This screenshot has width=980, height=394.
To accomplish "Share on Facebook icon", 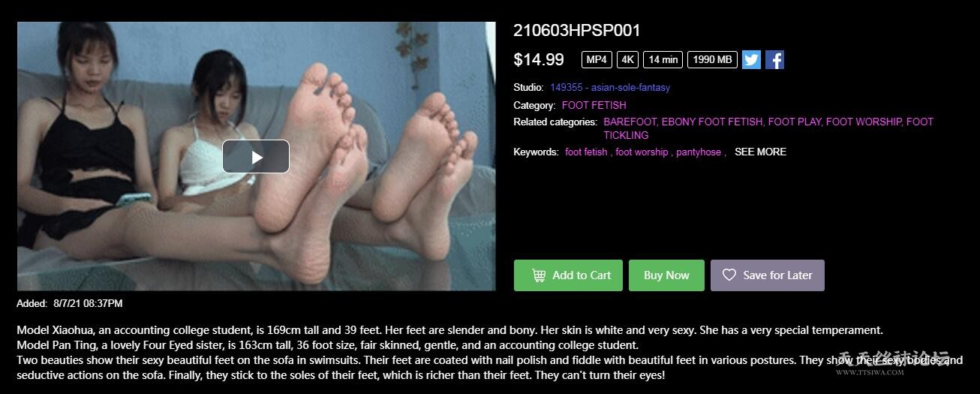I will coord(774,60).
